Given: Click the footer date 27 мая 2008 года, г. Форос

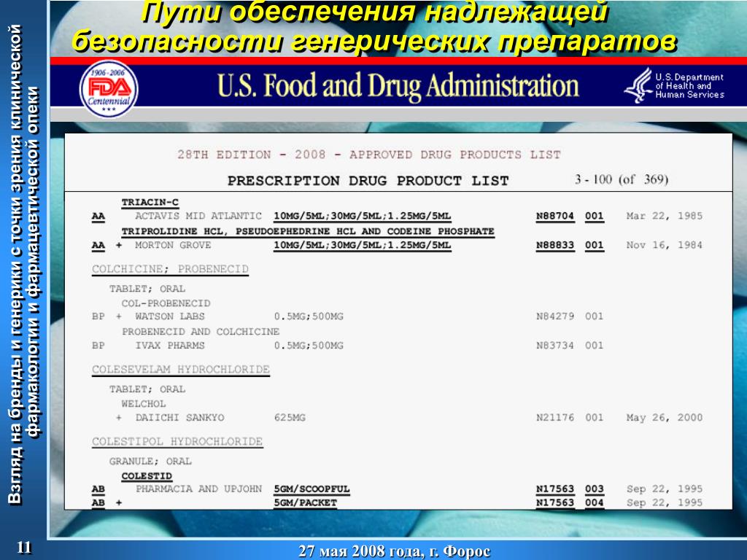Looking at the screenshot, I should point(395,551).
